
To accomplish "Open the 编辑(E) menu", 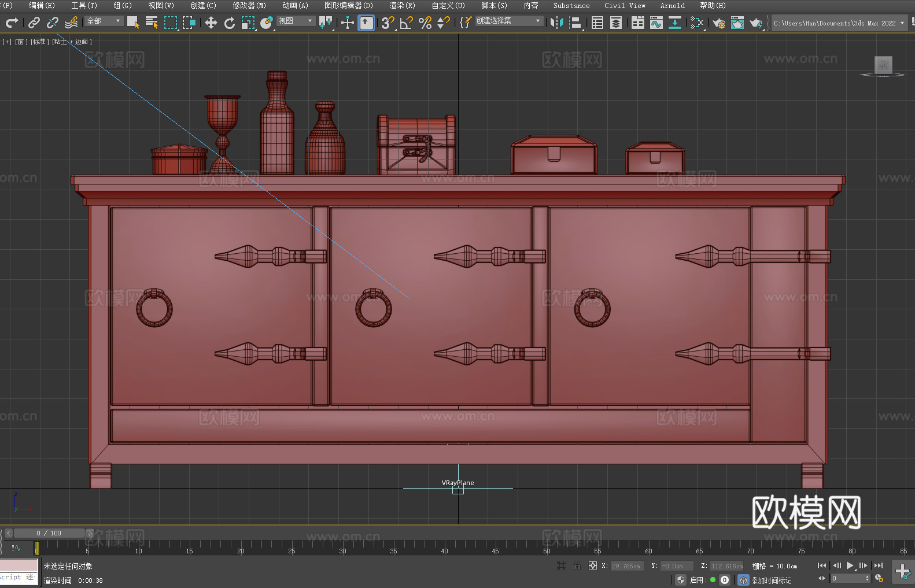I will pyautogui.click(x=42, y=5).
